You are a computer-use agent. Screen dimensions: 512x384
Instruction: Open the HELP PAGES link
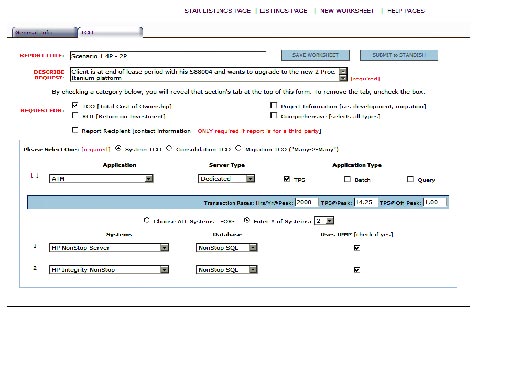pos(406,11)
